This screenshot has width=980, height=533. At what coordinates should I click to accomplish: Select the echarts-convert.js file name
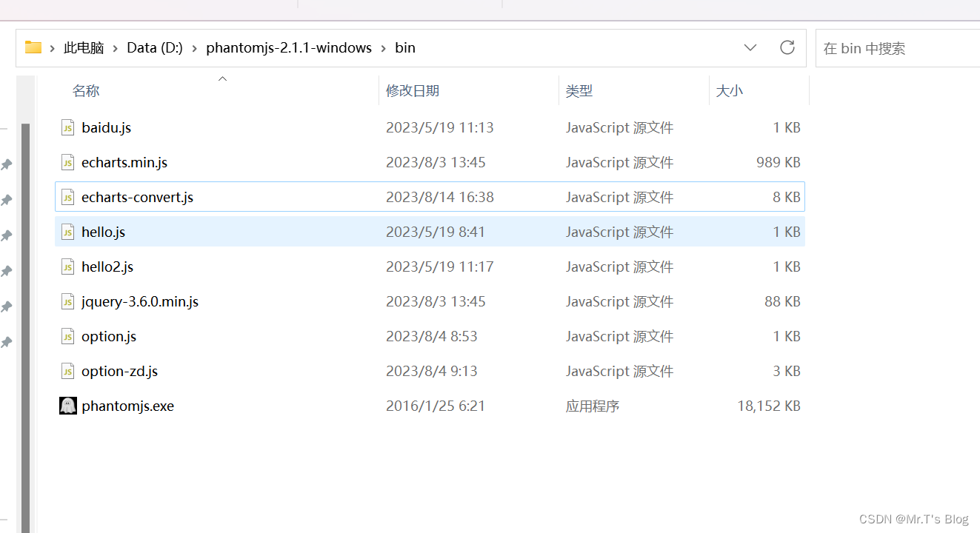tap(138, 197)
